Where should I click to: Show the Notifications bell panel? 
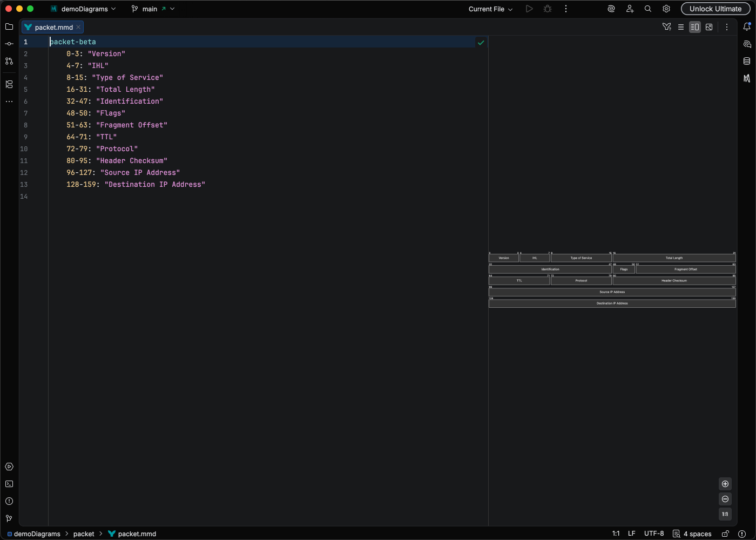(x=747, y=26)
